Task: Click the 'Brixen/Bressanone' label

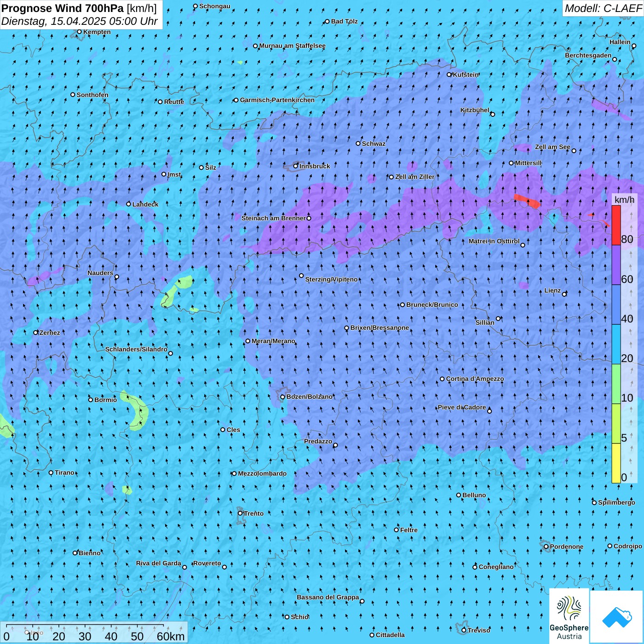Action: point(379,328)
